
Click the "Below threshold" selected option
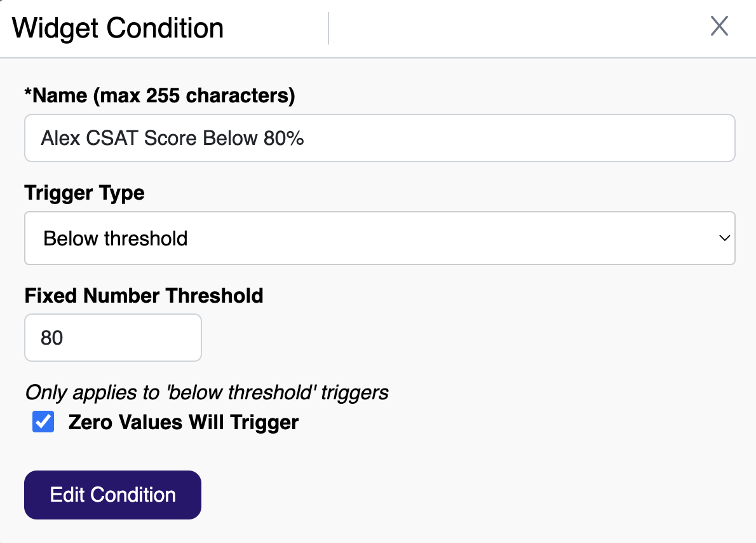pyautogui.click(x=116, y=239)
